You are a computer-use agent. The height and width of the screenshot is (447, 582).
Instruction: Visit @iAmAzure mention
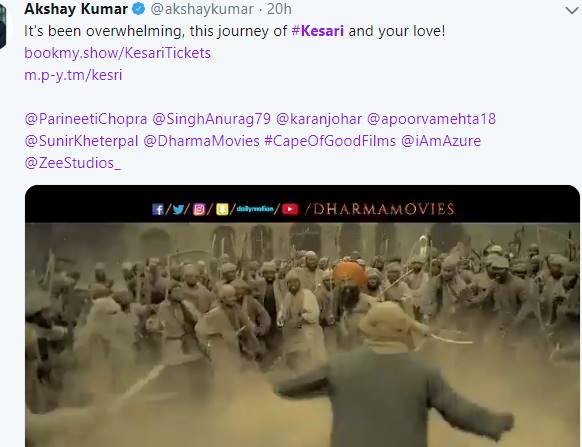coord(441,141)
